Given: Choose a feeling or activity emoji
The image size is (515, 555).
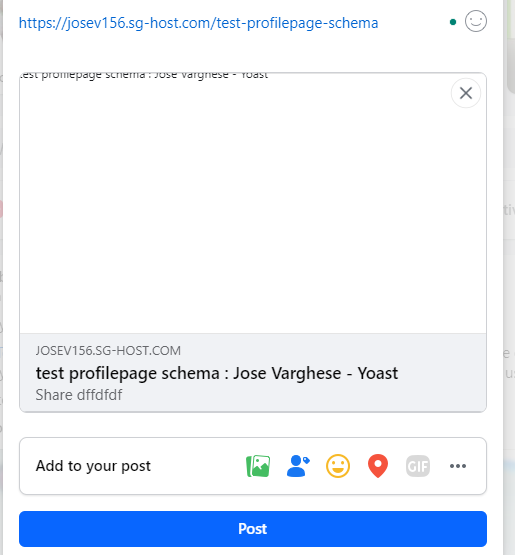Looking at the screenshot, I should (338, 466).
